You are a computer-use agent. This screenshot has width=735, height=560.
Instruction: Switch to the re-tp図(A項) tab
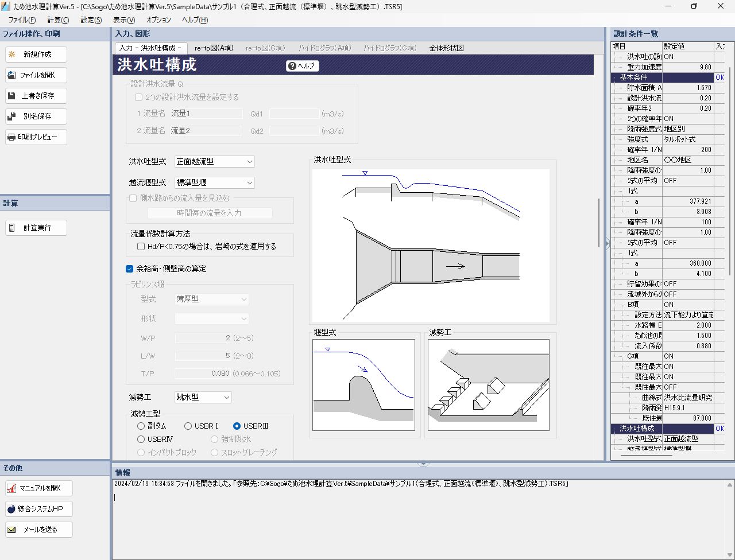pos(214,48)
